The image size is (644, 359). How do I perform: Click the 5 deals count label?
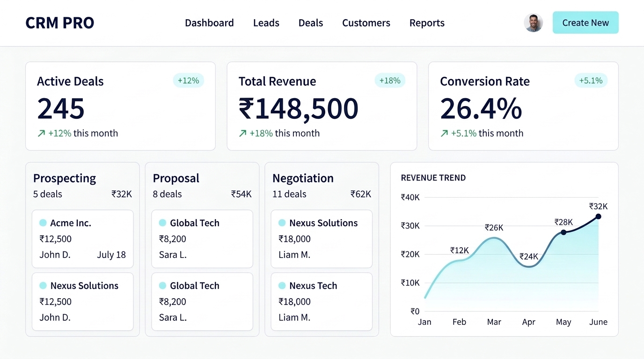[x=48, y=194]
